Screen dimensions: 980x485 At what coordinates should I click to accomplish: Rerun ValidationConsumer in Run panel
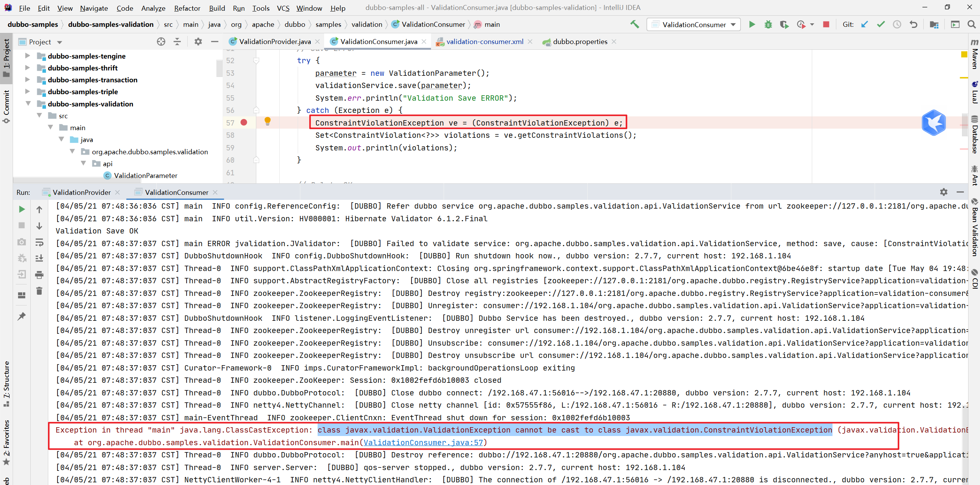point(22,209)
